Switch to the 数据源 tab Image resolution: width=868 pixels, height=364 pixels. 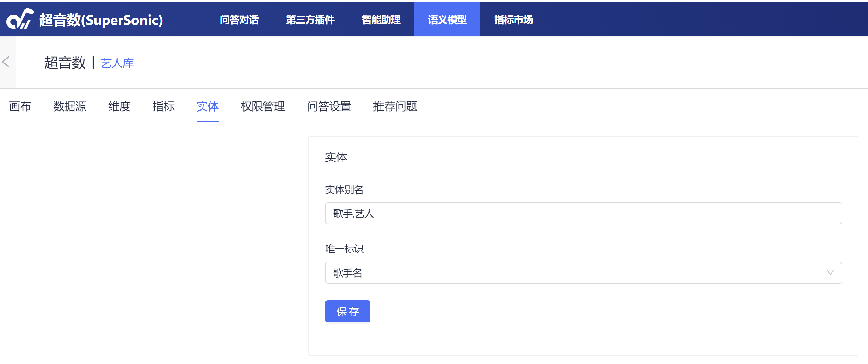(x=70, y=106)
